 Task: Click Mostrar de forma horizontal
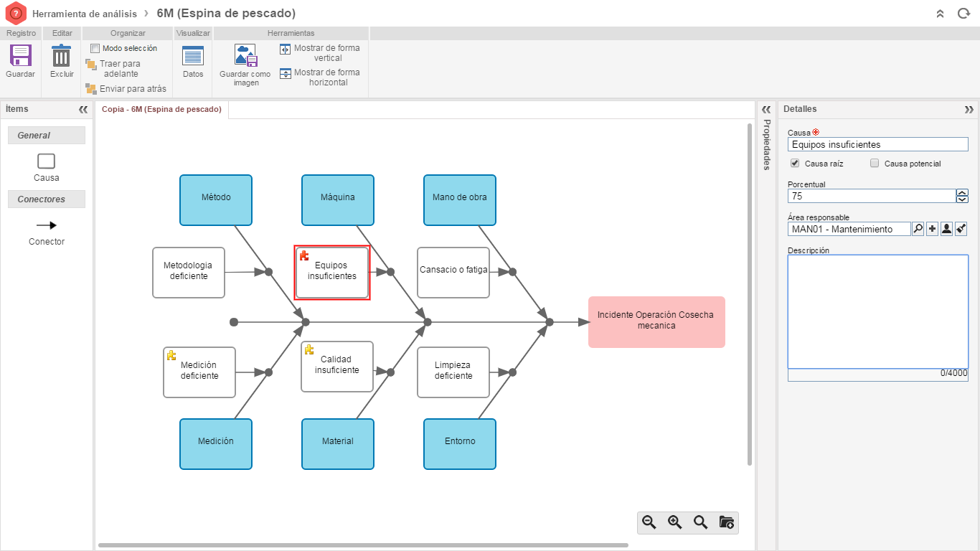click(320, 77)
